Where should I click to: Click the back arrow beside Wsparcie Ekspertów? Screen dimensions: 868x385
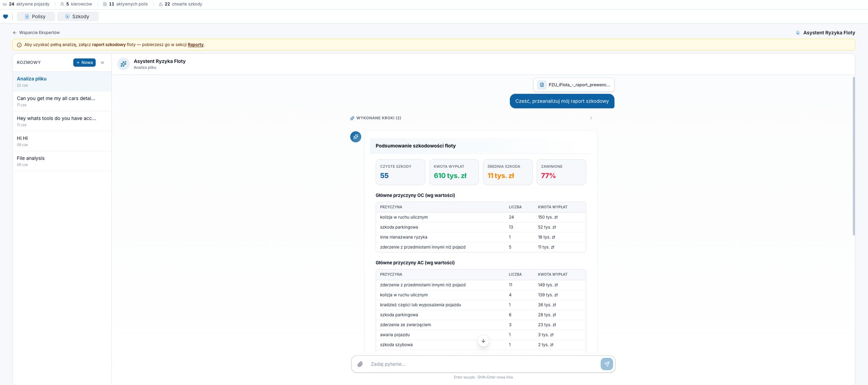tap(15, 33)
